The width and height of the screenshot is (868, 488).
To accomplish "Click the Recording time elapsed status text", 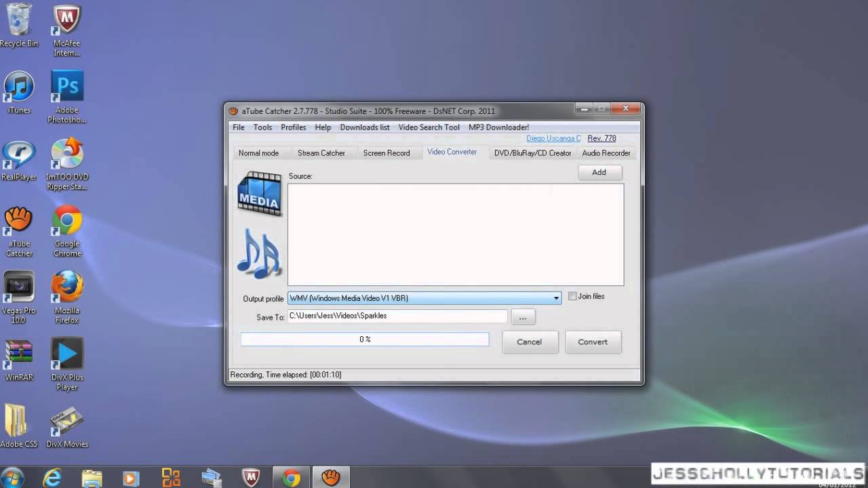I will click(x=285, y=375).
